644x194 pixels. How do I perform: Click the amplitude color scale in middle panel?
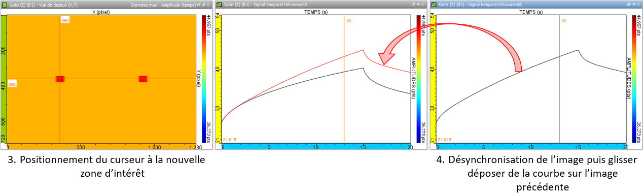(419, 79)
